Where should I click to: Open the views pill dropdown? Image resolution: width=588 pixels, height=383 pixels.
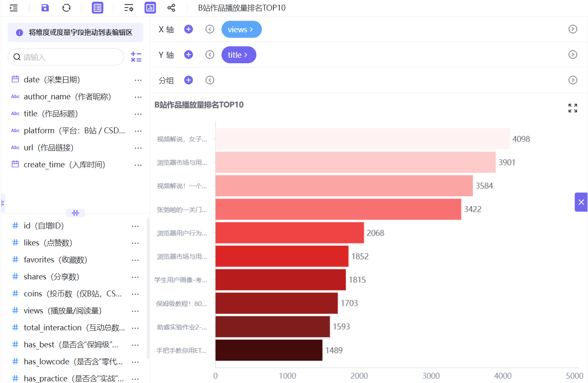click(x=241, y=29)
